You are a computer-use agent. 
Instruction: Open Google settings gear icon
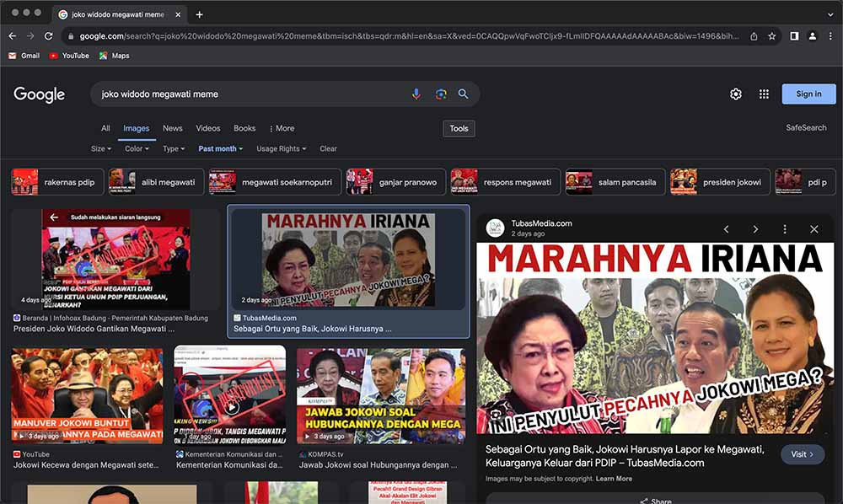click(x=735, y=94)
